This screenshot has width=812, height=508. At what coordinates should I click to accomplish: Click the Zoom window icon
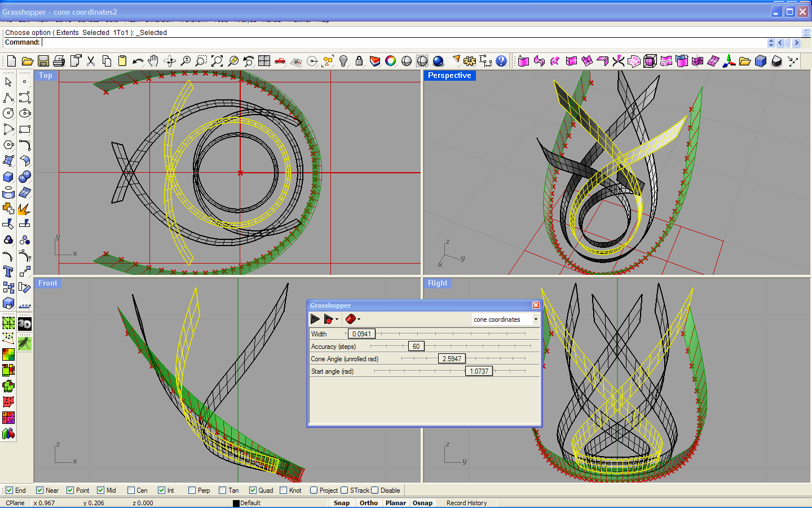[201, 61]
